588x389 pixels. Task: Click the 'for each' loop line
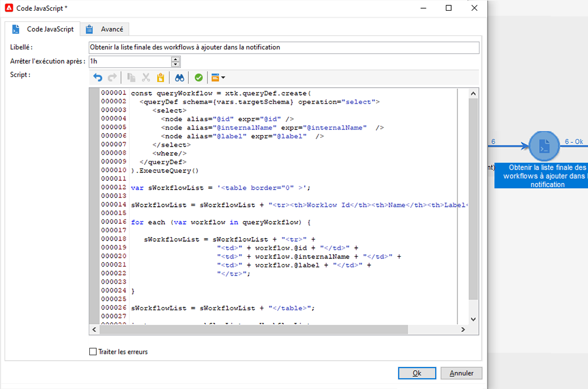point(220,222)
